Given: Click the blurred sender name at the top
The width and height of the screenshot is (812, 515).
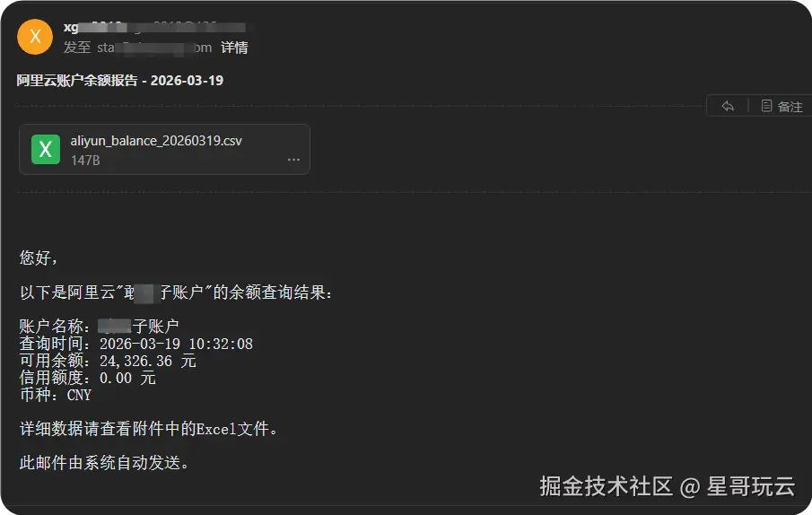Looking at the screenshot, I should 154,27.
